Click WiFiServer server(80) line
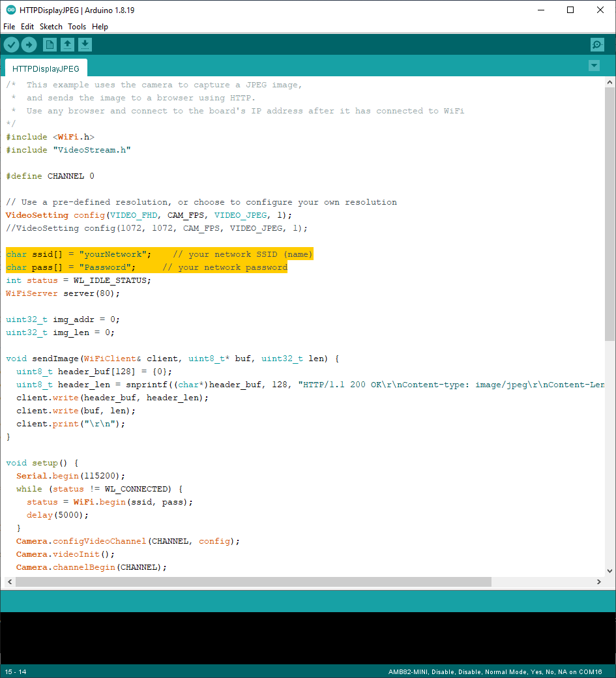The height and width of the screenshot is (678, 616). point(63,293)
